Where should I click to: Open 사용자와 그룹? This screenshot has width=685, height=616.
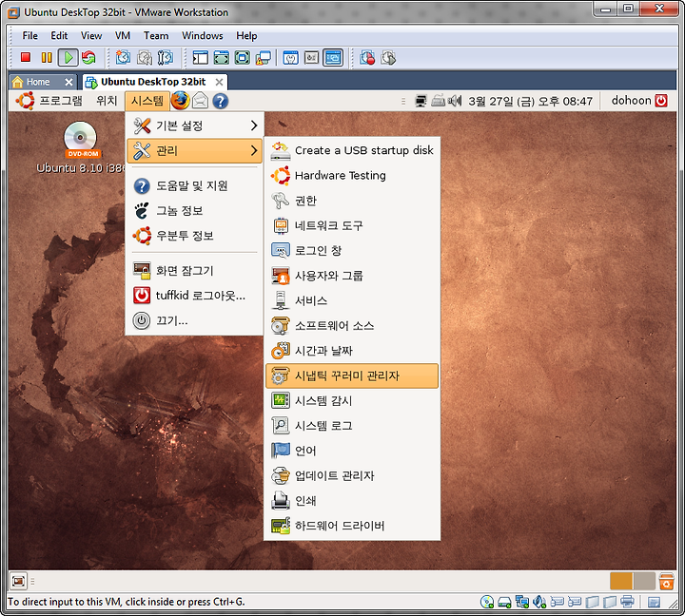(352, 276)
